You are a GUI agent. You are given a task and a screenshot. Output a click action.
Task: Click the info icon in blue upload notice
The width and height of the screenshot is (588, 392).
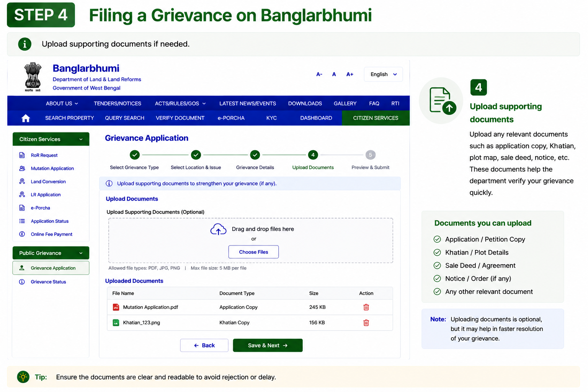pyautogui.click(x=109, y=183)
